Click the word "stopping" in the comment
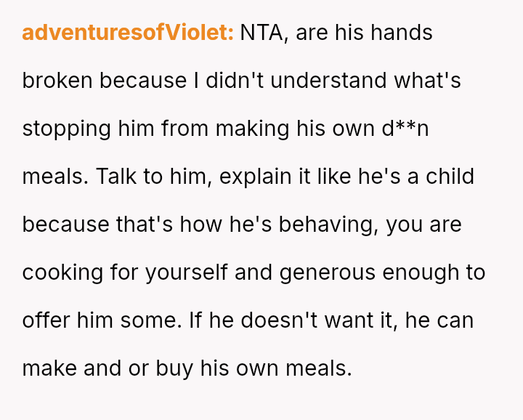This screenshot has width=523, height=420. 67,129
